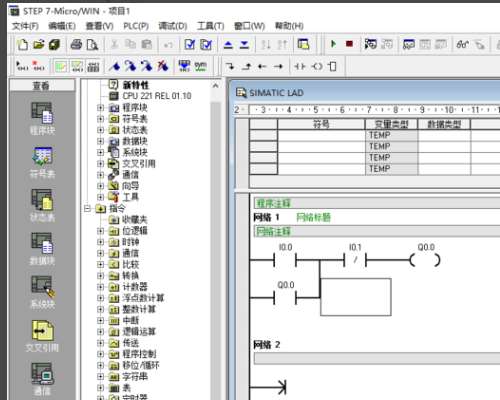This screenshot has width=500, height=400.
Task: Click the Upload from PLC icon
Action: (x=228, y=44)
